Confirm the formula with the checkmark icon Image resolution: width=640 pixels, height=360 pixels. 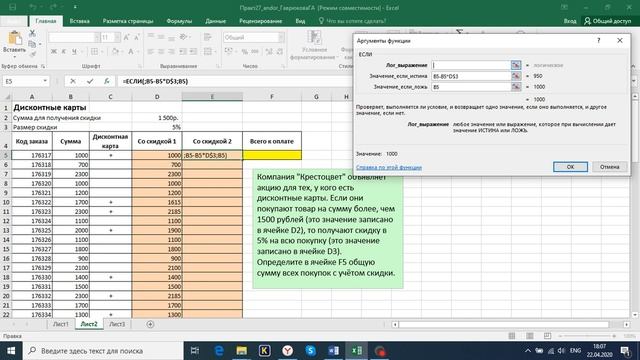pyautogui.click(x=90, y=81)
